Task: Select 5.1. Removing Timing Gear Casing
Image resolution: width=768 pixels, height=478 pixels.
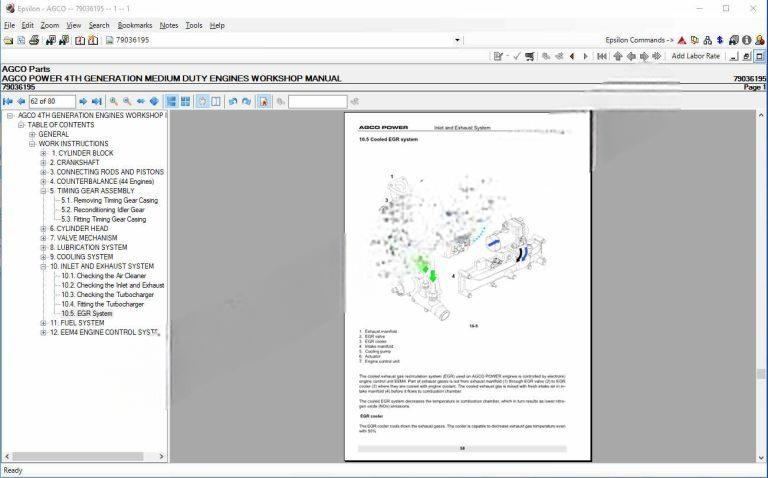Action: tap(109, 200)
